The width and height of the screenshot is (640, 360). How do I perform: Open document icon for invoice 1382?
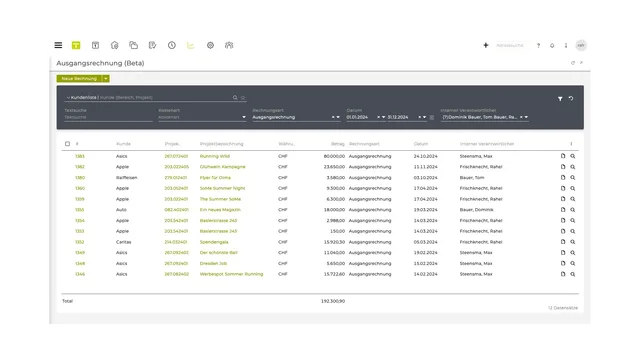tap(563, 167)
